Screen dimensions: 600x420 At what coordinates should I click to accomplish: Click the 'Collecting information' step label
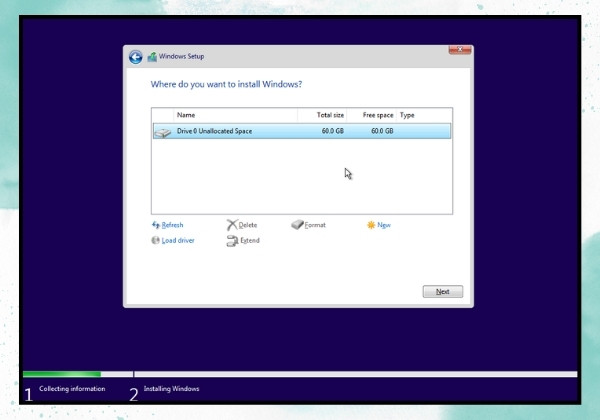72,389
